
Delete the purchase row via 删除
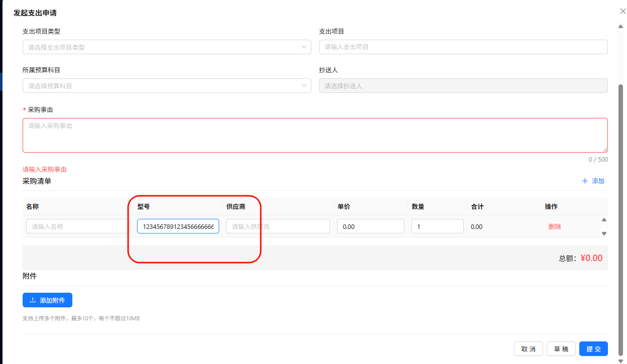coord(555,226)
